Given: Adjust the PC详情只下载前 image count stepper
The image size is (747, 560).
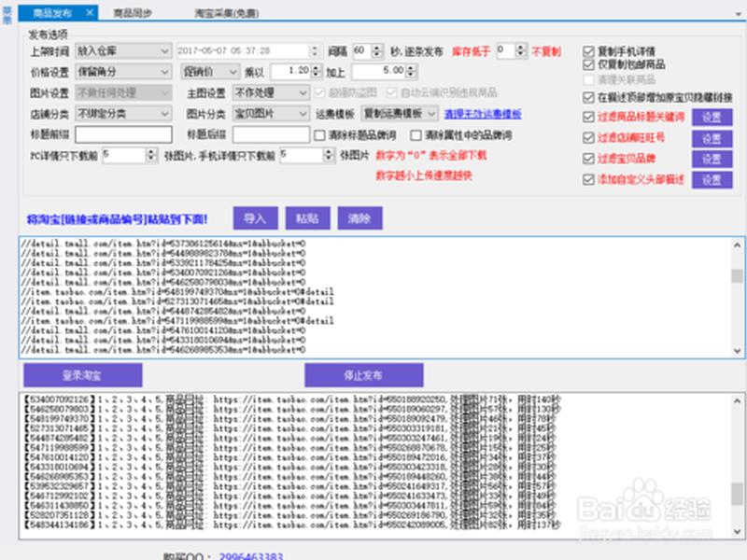Looking at the screenshot, I should click(x=151, y=155).
